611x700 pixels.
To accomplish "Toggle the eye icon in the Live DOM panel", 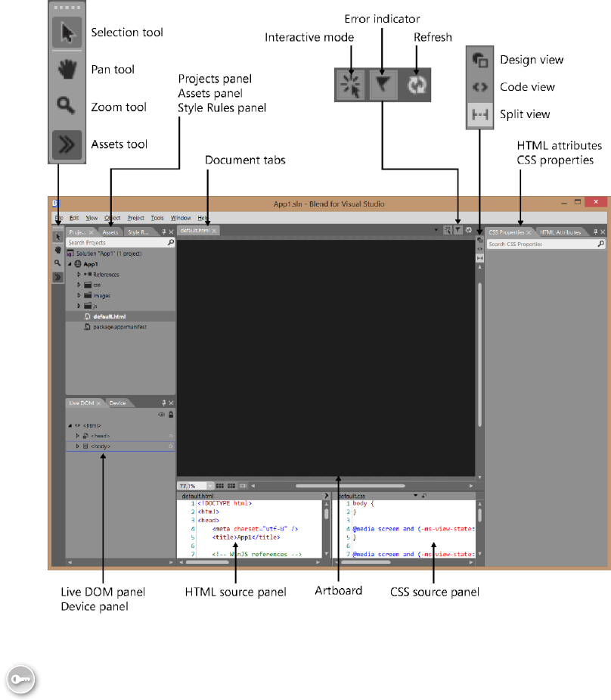I will [x=162, y=415].
